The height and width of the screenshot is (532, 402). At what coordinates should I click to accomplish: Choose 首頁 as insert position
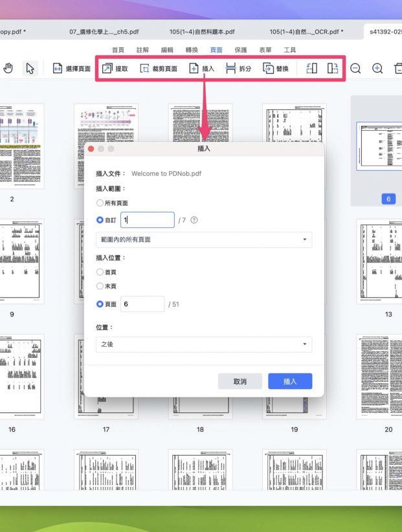point(100,272)
